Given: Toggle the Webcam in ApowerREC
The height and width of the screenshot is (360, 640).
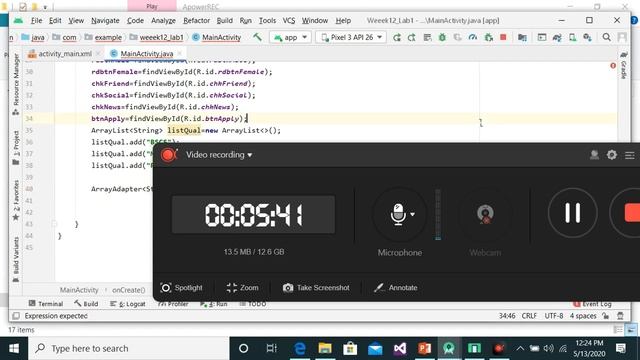Looking at the screenshot, I should click(x=485, y=214).
